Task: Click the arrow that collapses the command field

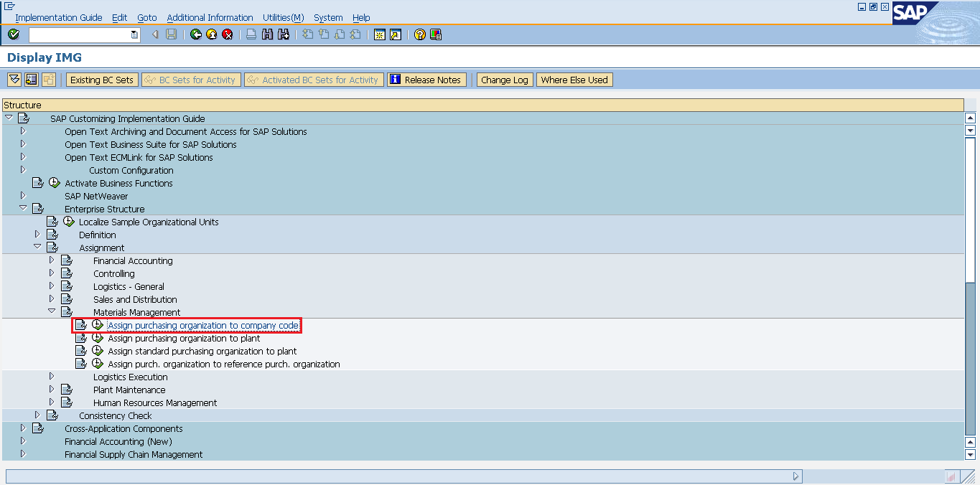Action: point(155,34)
